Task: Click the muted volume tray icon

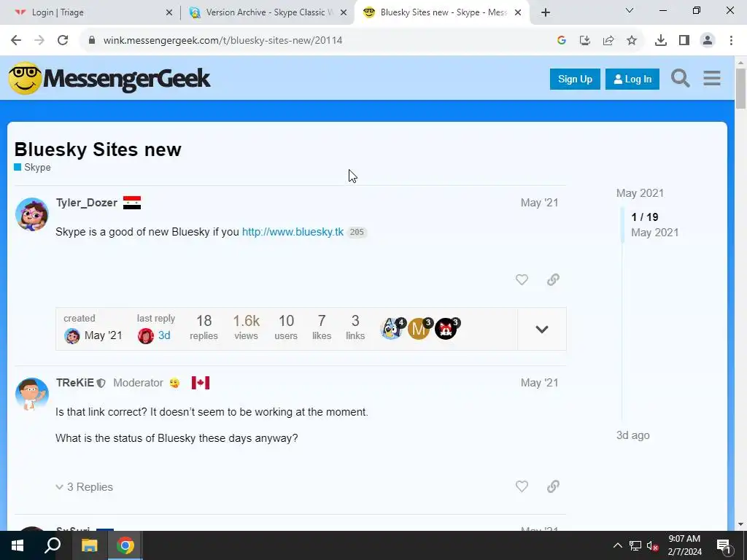Action: tap(652, 545)
